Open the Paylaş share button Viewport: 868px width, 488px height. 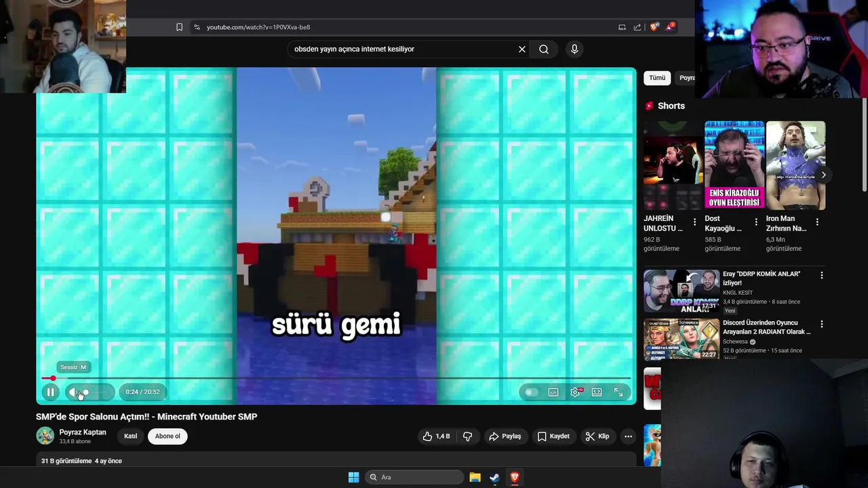click(505, 436)
